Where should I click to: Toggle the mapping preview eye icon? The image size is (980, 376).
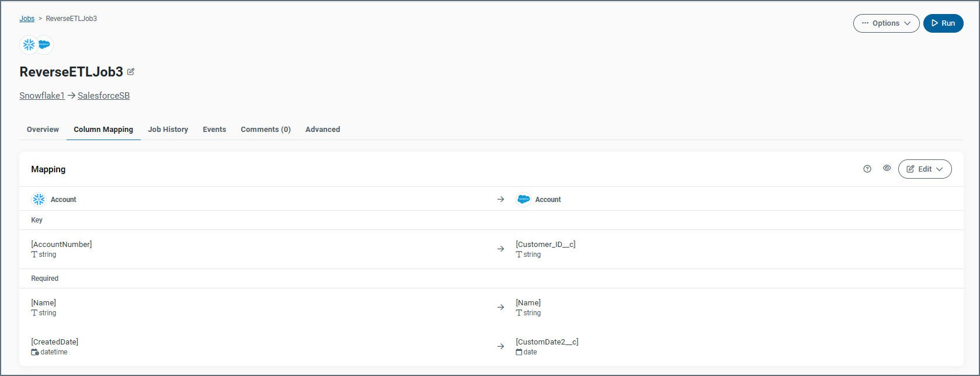click(887, 168)
